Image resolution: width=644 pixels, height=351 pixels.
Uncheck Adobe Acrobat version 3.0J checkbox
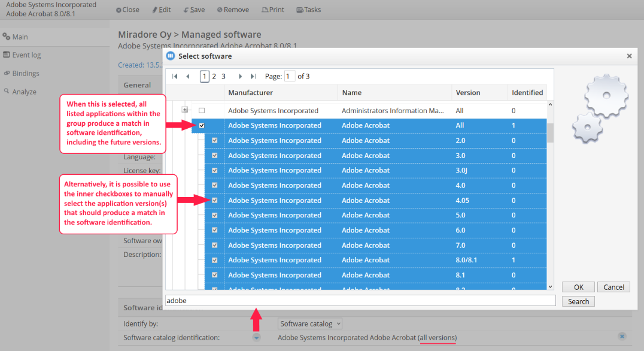(215, 170)
